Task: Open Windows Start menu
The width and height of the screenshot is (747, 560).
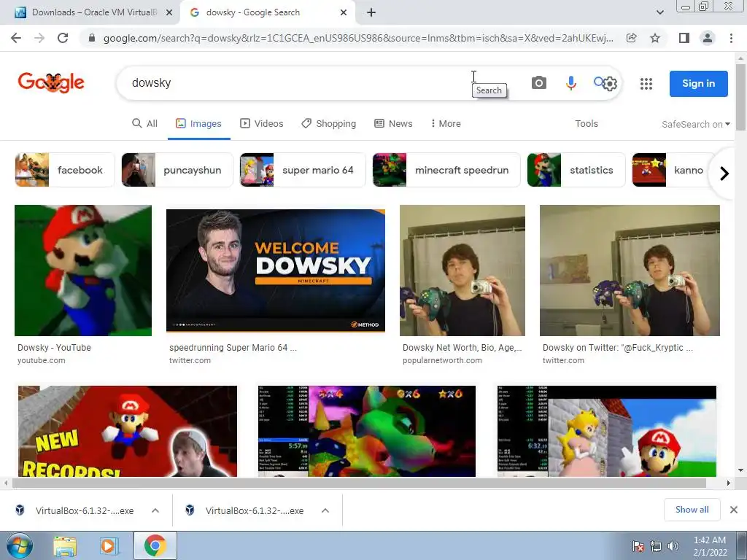Action: pyautogui.click(x=20, y=545)
